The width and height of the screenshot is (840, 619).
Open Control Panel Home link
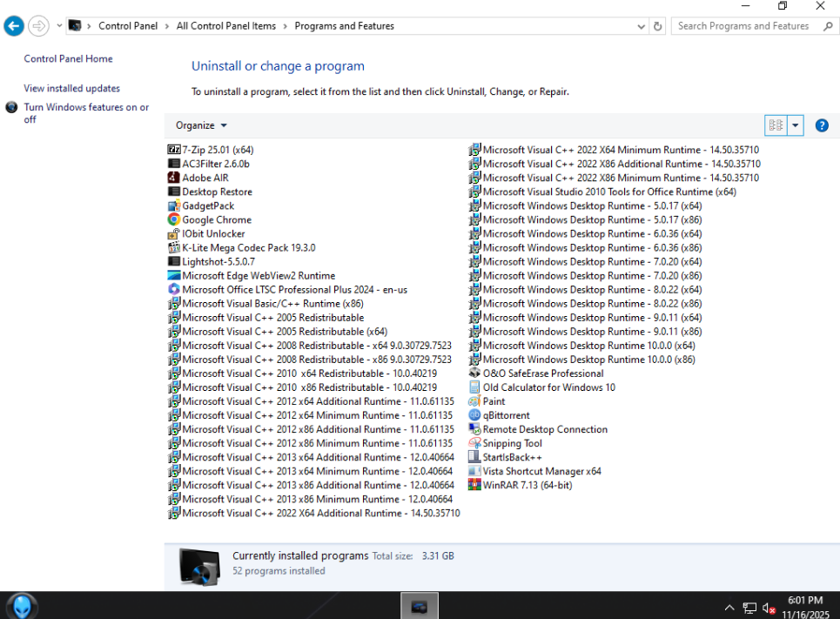coord(68,58)
